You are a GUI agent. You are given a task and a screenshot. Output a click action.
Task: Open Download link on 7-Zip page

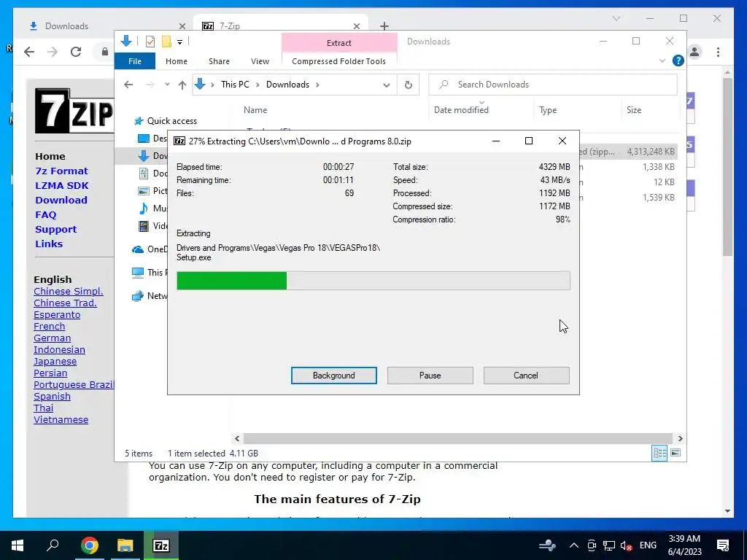[61, 200]
